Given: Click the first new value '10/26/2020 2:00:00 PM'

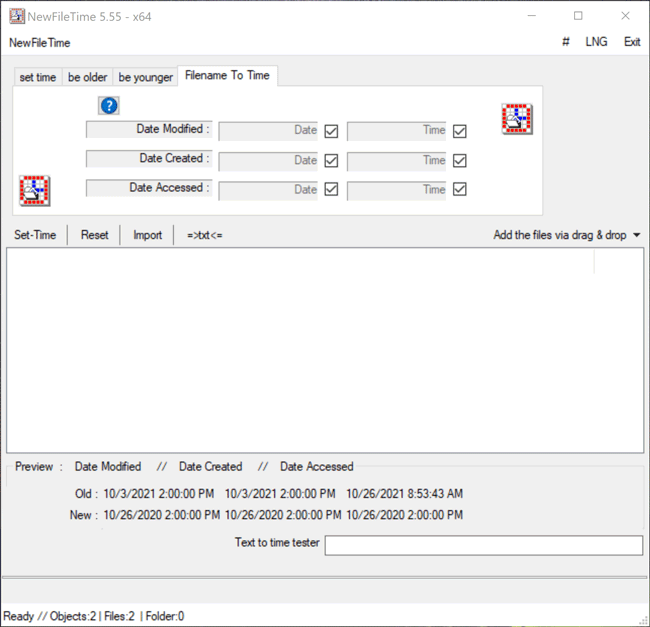Looking at the screenshot, I should 162,515.
